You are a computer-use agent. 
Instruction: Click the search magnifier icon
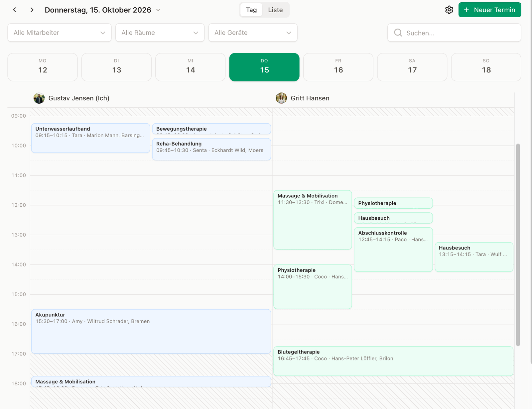398,33
